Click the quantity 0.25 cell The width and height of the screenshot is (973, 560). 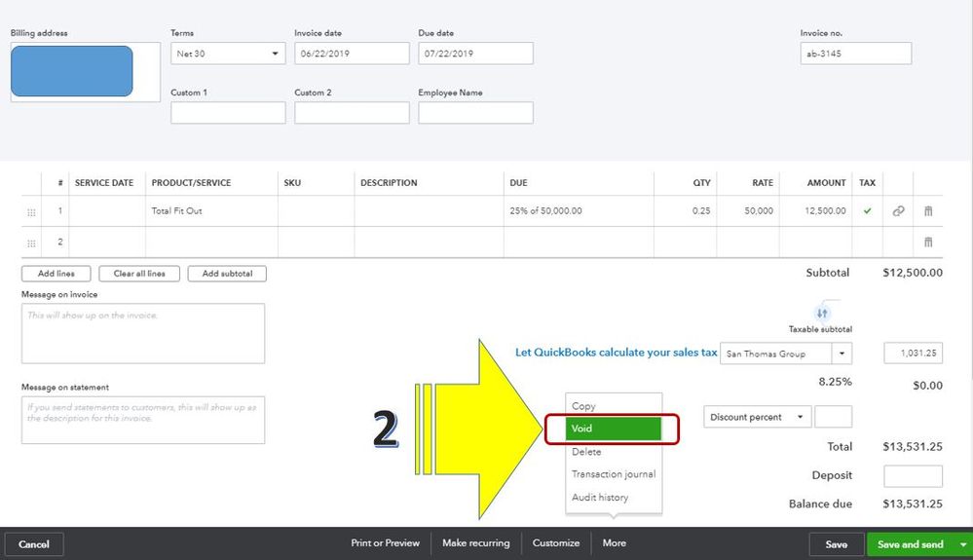(x=685, y=211)
